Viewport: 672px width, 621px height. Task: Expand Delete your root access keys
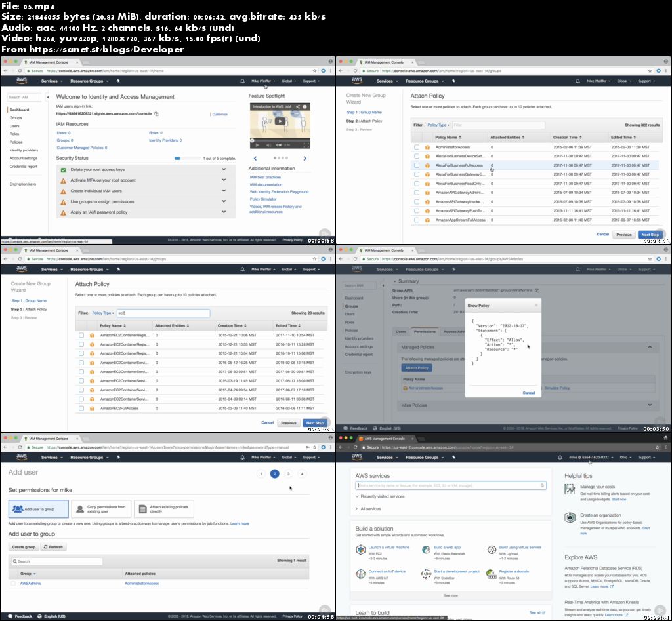coord(224,170)
